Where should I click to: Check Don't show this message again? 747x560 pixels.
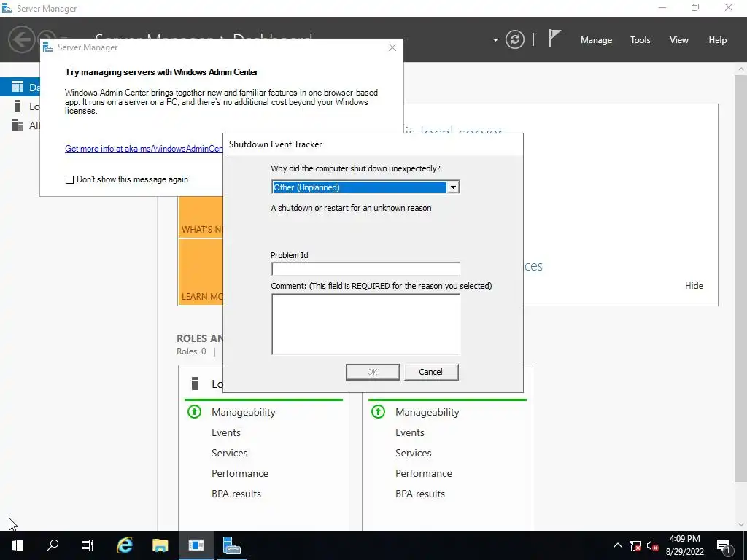[x=69, y=179]
